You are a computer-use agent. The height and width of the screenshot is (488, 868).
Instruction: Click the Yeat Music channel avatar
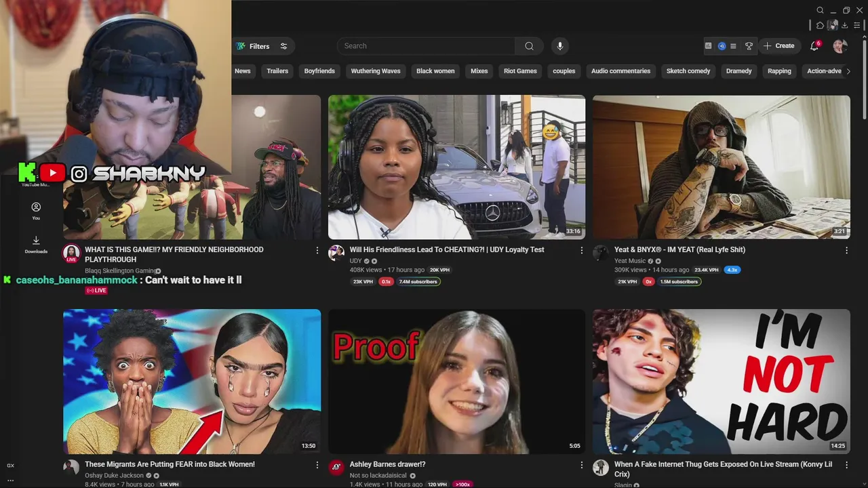point(601,253)
